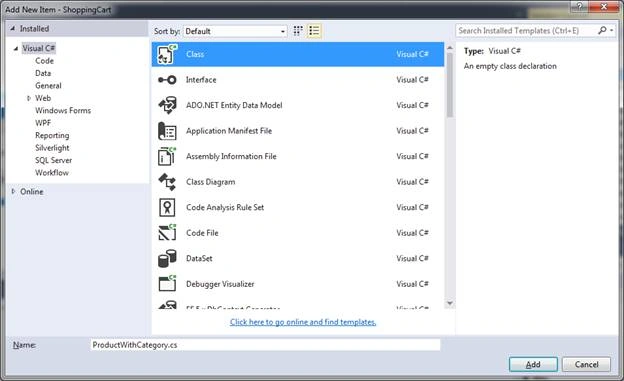Select the Assembly Information File text

[x=231, y=156]
